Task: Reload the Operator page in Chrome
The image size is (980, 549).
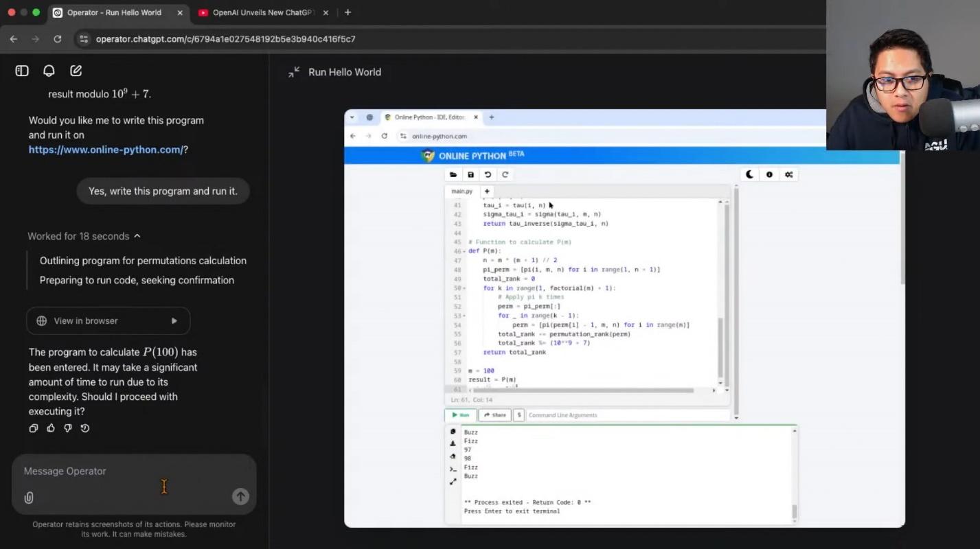Action: [x=58, y=39]
